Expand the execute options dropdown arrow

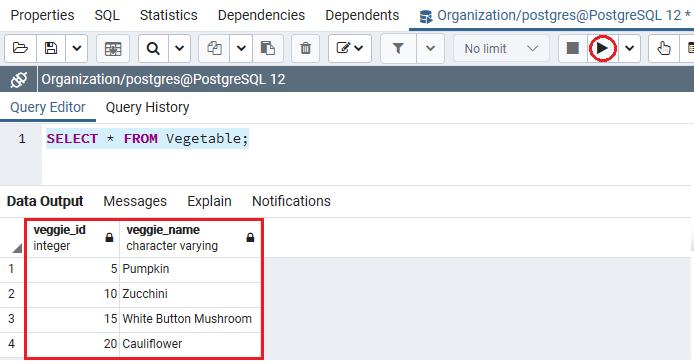tap(629, 48)
